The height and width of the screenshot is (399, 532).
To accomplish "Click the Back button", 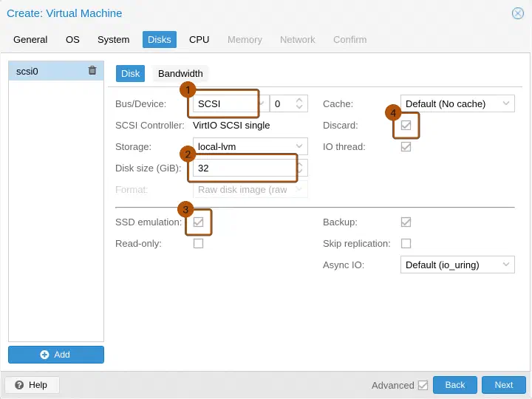I will point(455,385).
